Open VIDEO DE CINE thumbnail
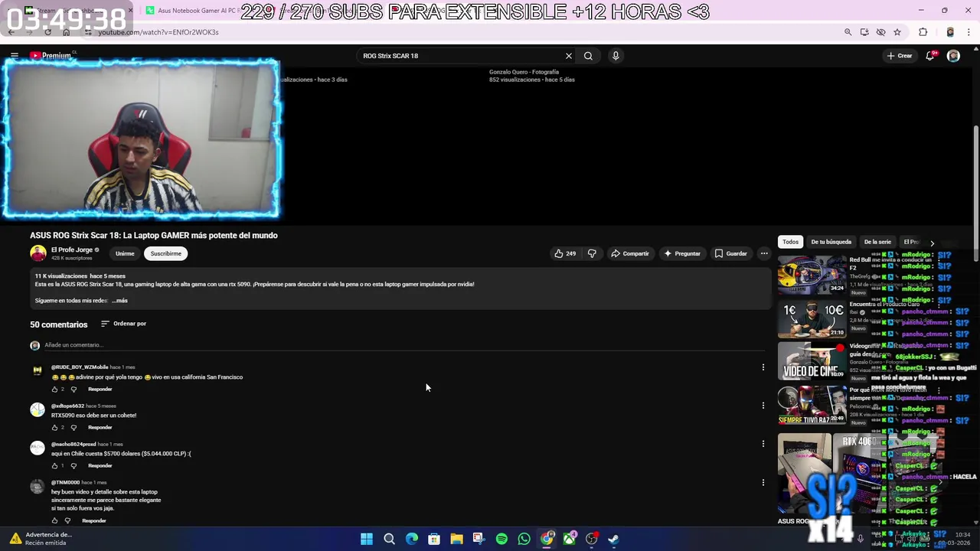980x551 pixels. tap(812, 363)
